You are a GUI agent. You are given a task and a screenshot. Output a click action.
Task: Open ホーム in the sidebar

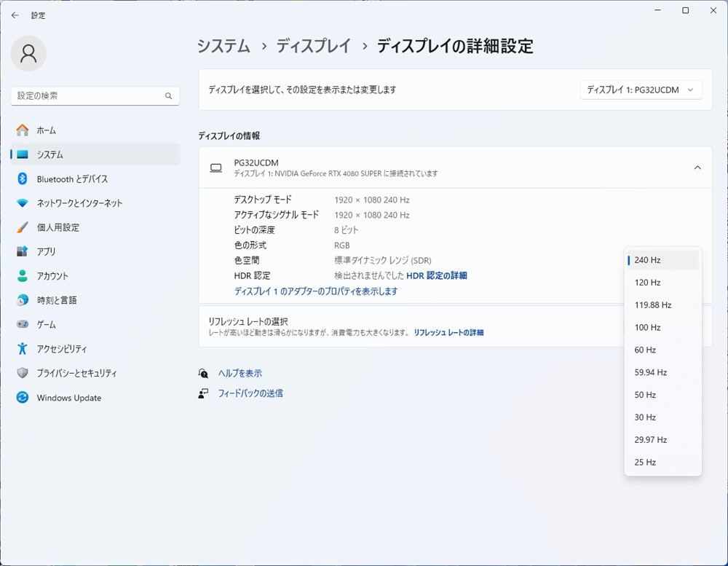pos(95,130)
